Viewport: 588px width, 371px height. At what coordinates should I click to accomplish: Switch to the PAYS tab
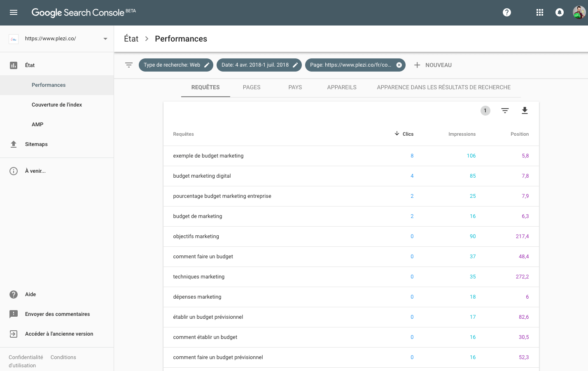(295, 87)
